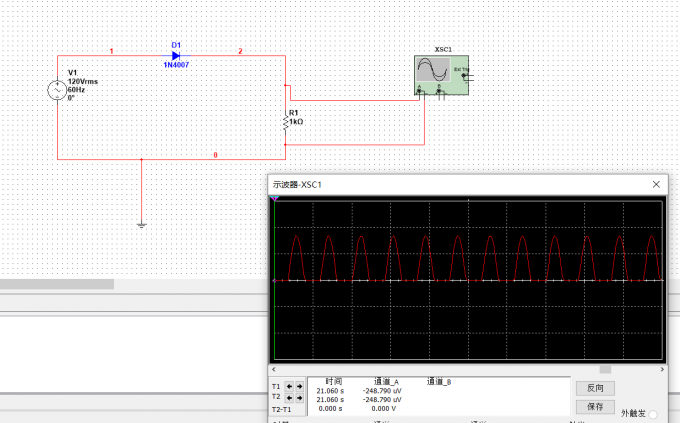Image resolution: width=680 pixels, height=423 pixels.
Task: Click net label 1 on the top wire
Action: pos(111,51)
